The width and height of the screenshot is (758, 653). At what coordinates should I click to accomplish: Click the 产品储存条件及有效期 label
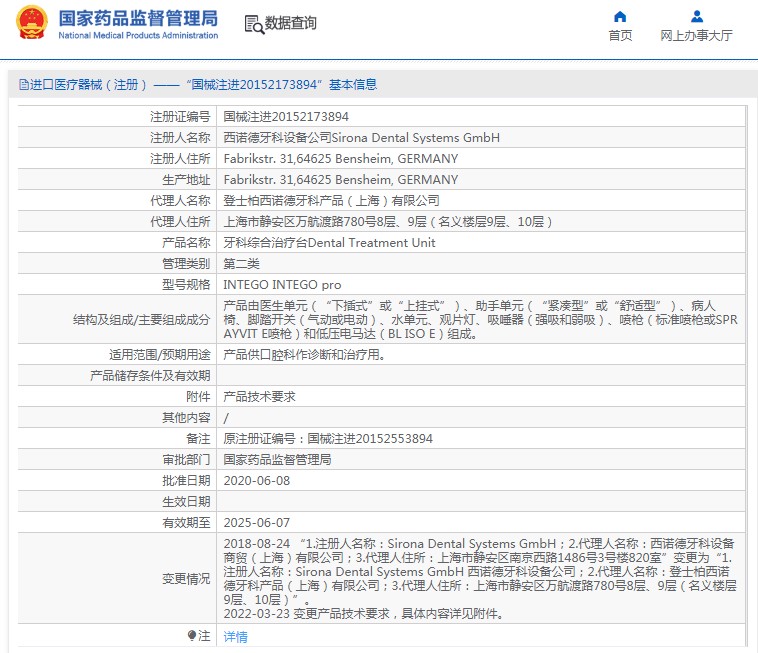point(150,376)
